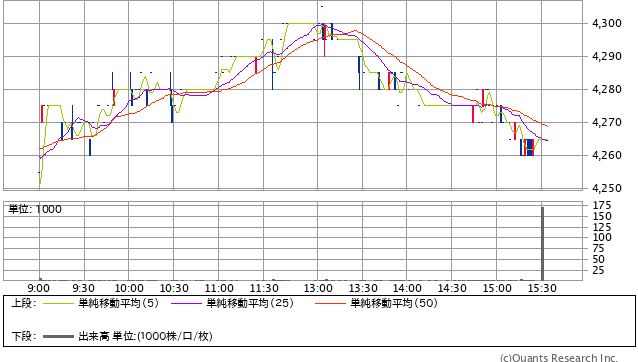Click the 14:30 time axis label
This screenshot has width=638, height=362.
(452, 288)
